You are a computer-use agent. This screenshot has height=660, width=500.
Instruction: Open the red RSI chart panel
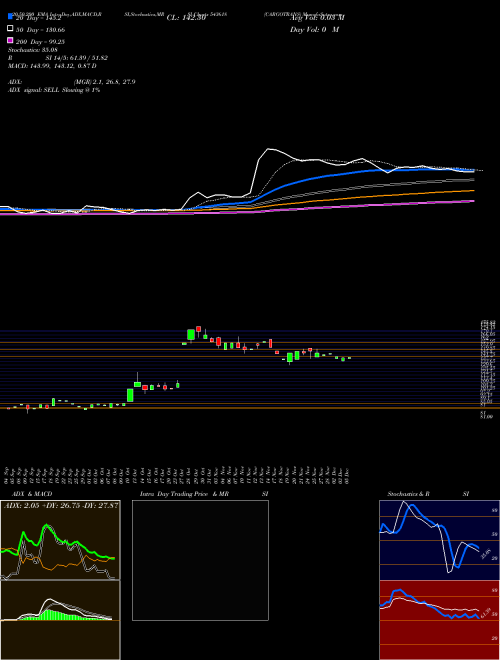pos(439,620)
